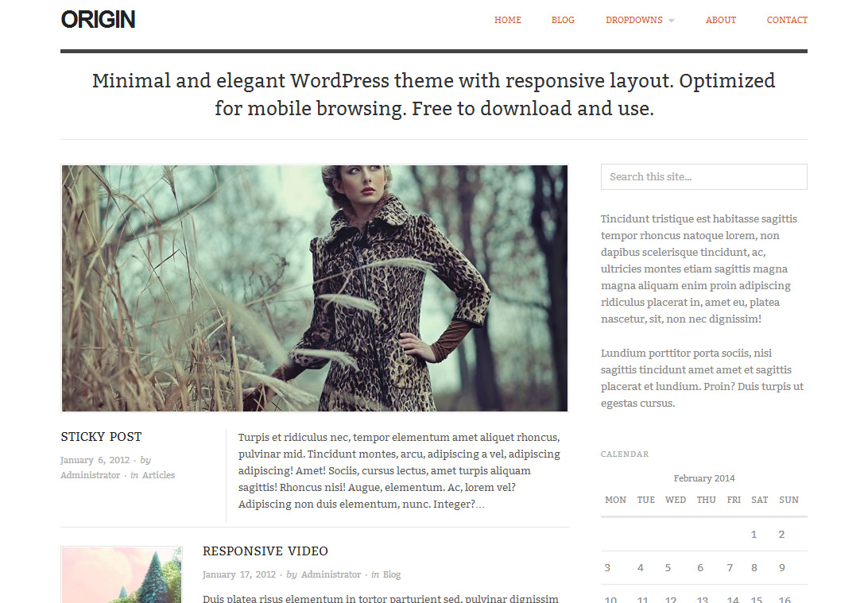Click the 'January 17, 2012' date
The image size is (868, 603).
pyautogui.click(x=239, y=574)
